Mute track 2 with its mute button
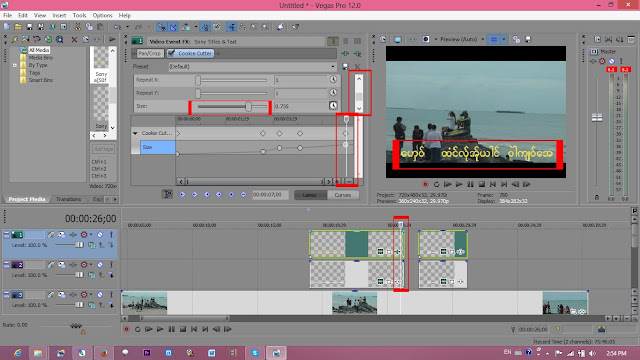Viewport: 640px width, 360px height. click(x=100, y=265)
